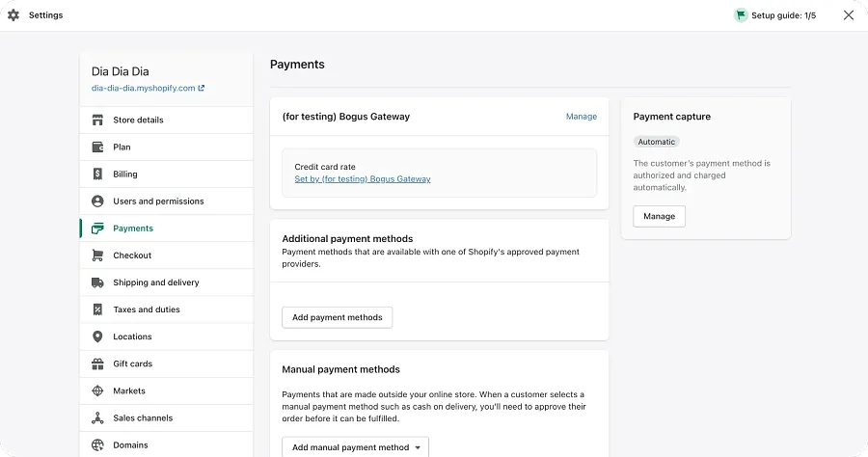Click Manage button under Payment capture
This screenshot has height=457, width=868.
660,216
